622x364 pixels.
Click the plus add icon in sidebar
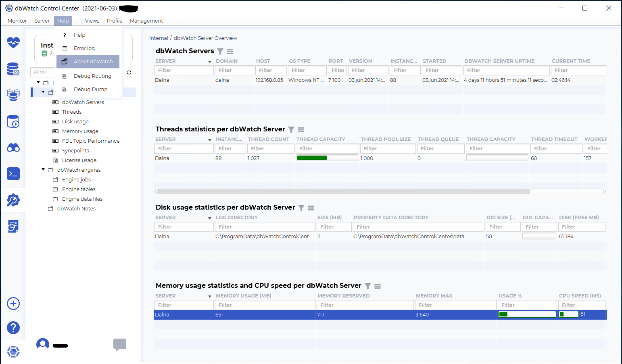coord(13,304)
